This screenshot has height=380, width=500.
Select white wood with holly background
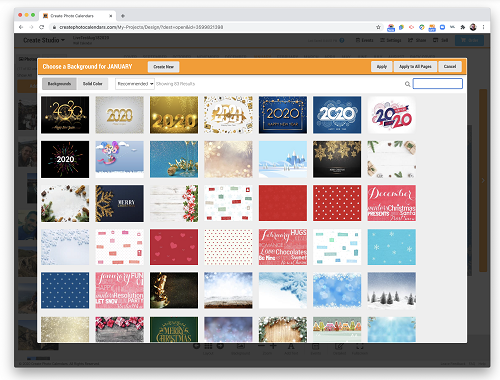point(174,203)
